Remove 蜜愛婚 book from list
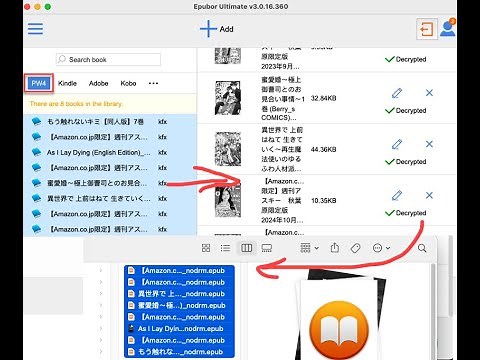480x360 pixels. (x=429, y=93)
